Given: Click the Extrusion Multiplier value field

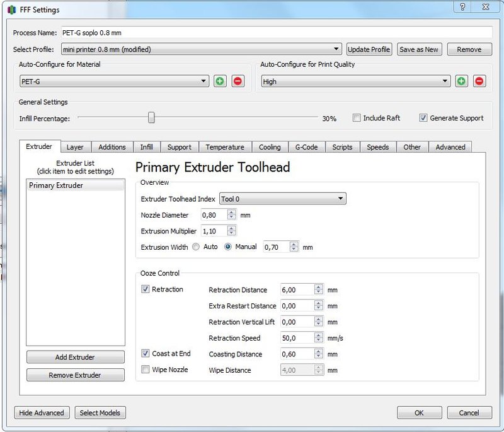Looking at the screenshot, I should 214,231.
